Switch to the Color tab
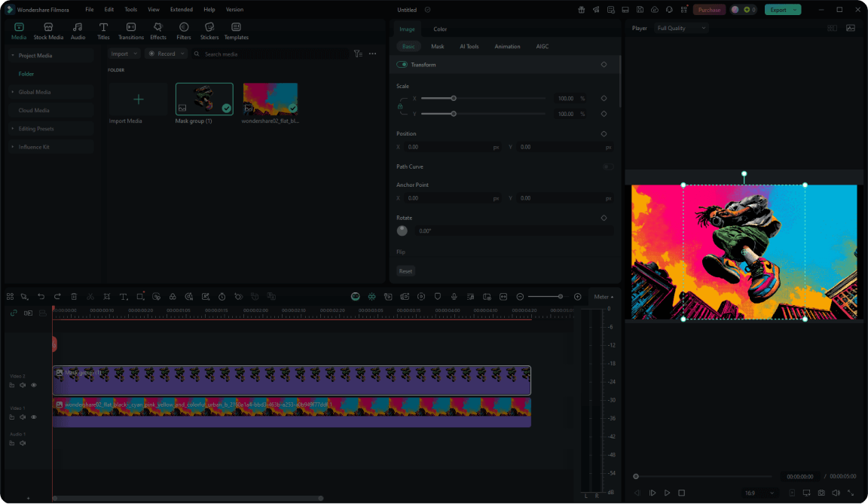Image resolution: width=868 pixels, height=504 pixels. coord(440,29)
